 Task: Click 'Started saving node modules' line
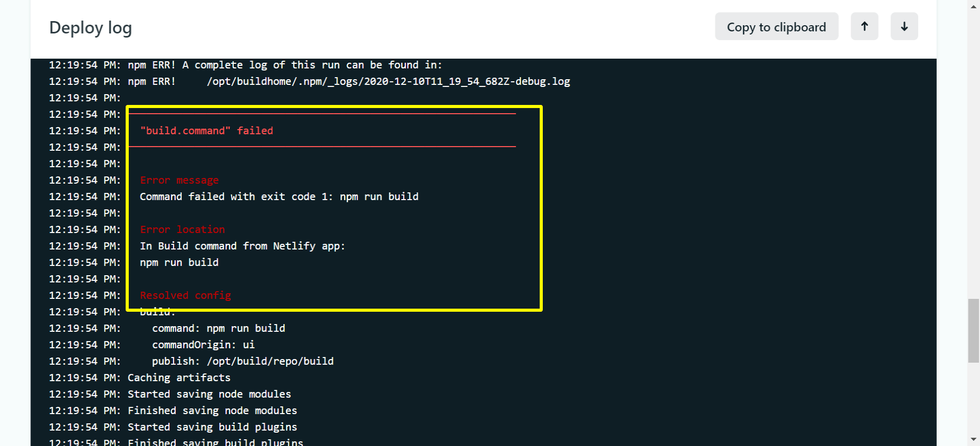tap(210, 394)
